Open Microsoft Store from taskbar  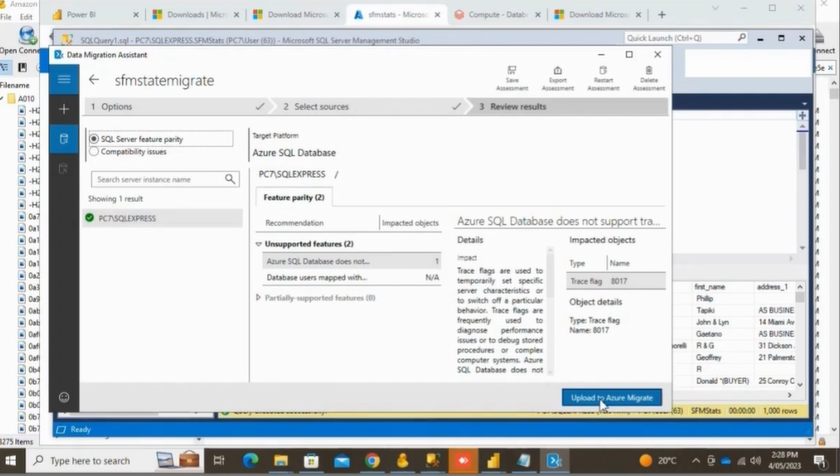click(311, 460)
